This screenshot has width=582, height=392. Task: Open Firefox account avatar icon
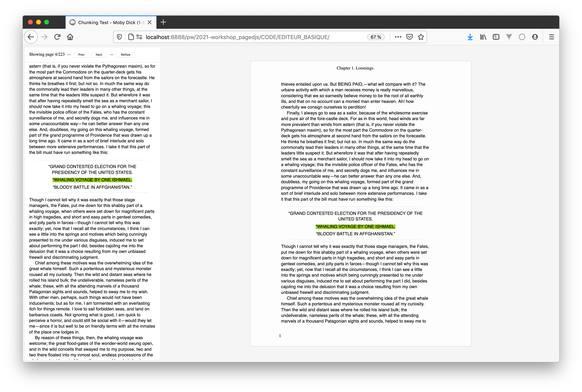pos(535,37)
